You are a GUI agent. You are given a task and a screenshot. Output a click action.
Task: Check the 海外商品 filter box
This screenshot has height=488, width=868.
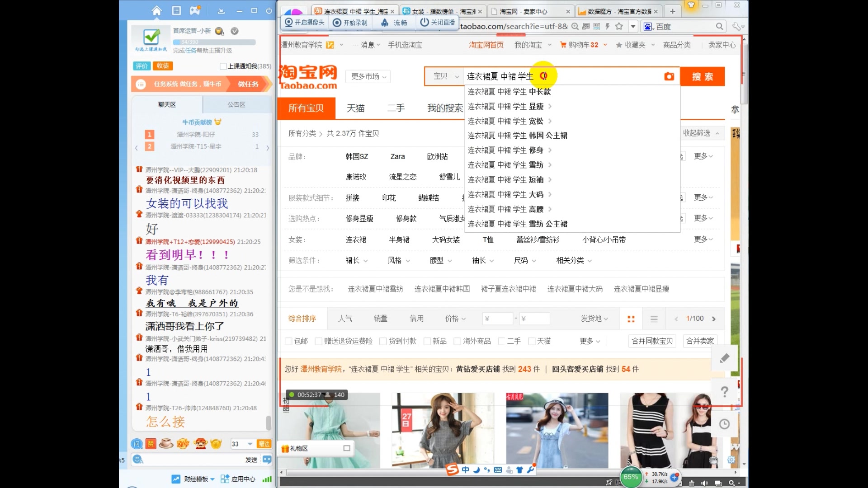457,341
